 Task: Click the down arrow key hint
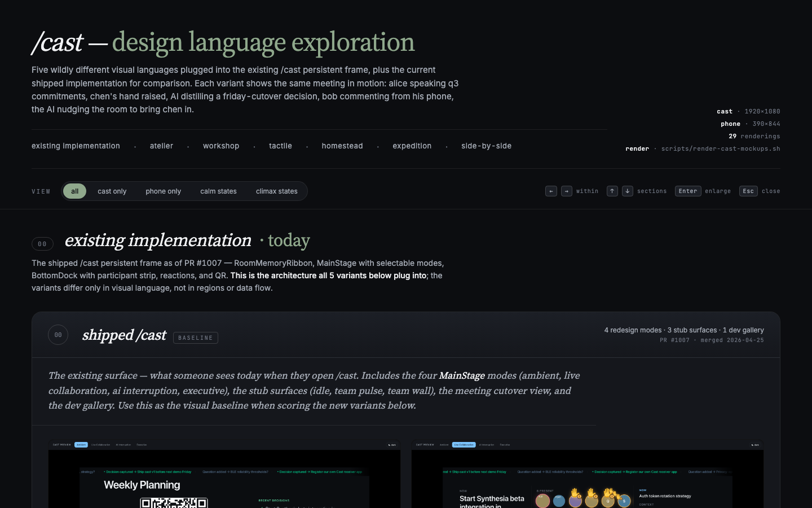(628, 191)
